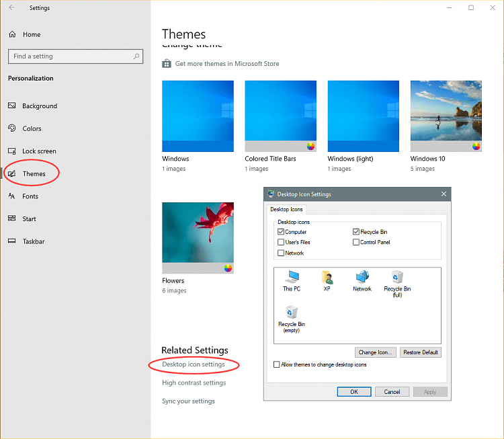Screen dimensions: 504x439
Task: Open Get more themes in Microsoft Store link
Action: coord(227,64)
